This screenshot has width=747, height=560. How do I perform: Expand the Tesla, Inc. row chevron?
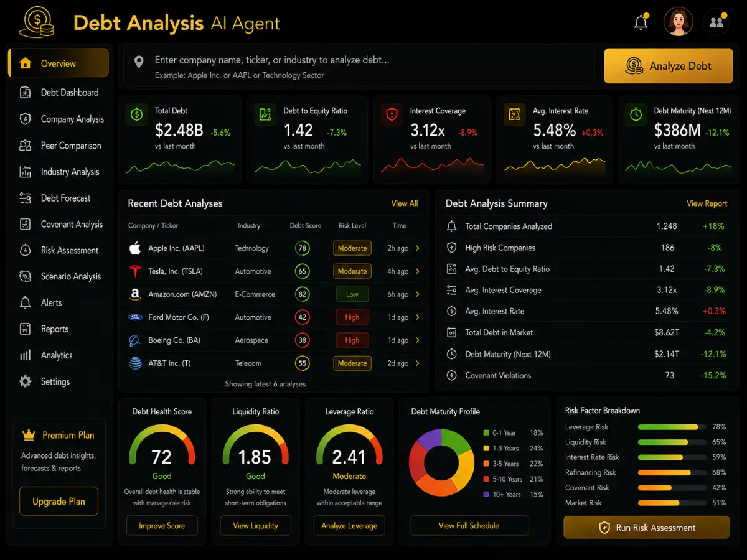[417, 271]
